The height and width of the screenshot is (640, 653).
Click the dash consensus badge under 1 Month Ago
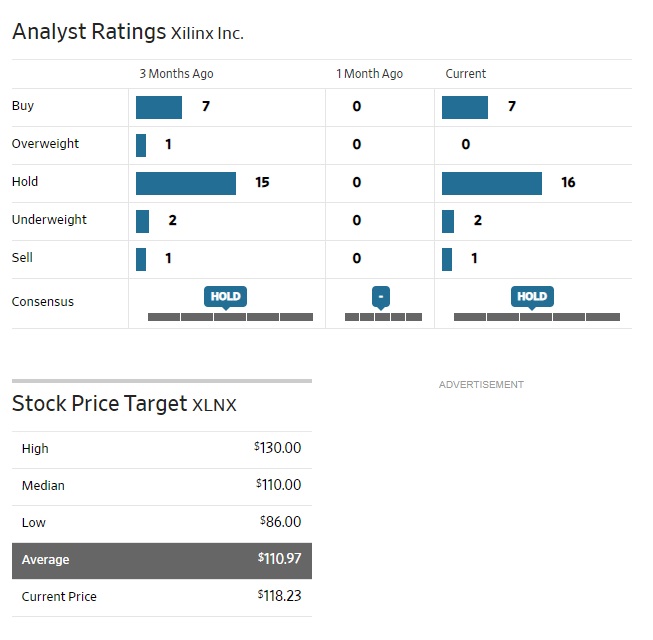tap(381, 296)
